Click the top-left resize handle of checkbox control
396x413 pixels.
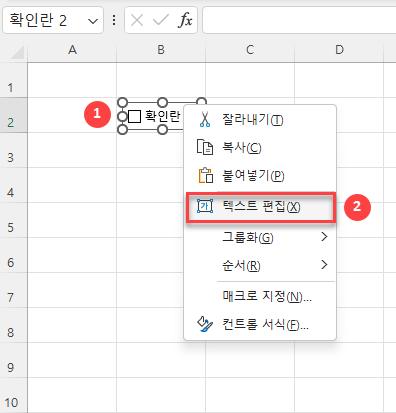click(x=123, y=102)
